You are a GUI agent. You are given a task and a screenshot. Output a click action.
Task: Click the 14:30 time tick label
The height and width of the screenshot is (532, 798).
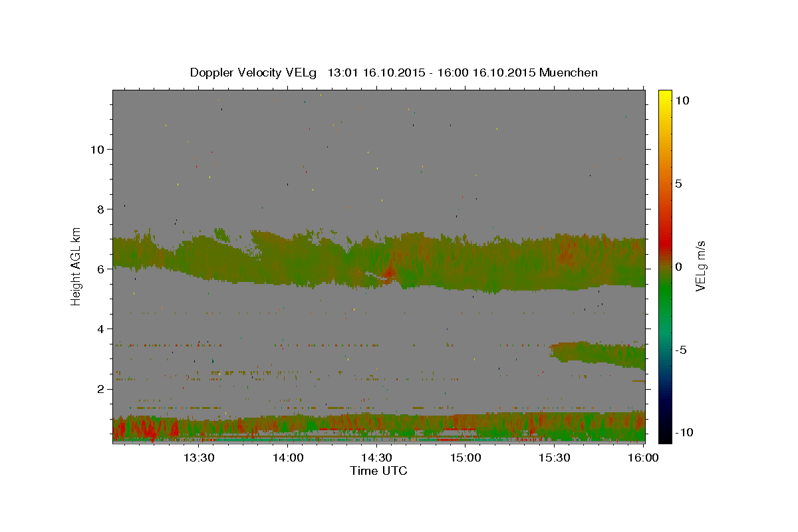click(x=376, y=458)
